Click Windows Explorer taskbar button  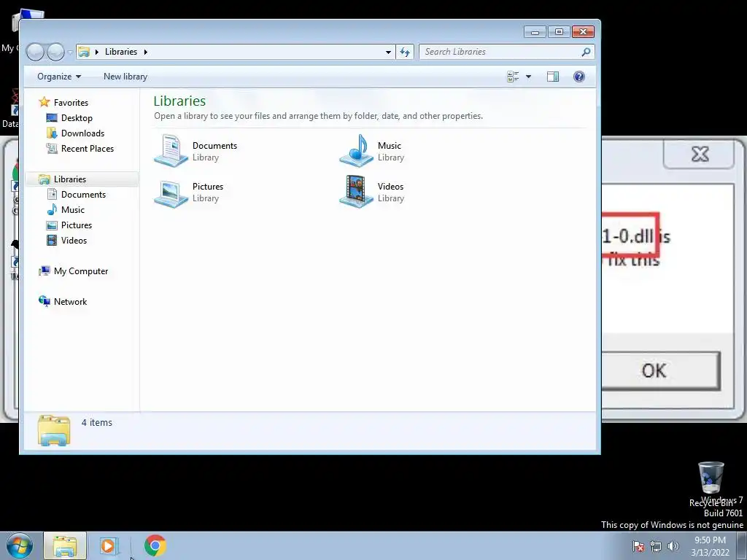[x=65, y=545]
